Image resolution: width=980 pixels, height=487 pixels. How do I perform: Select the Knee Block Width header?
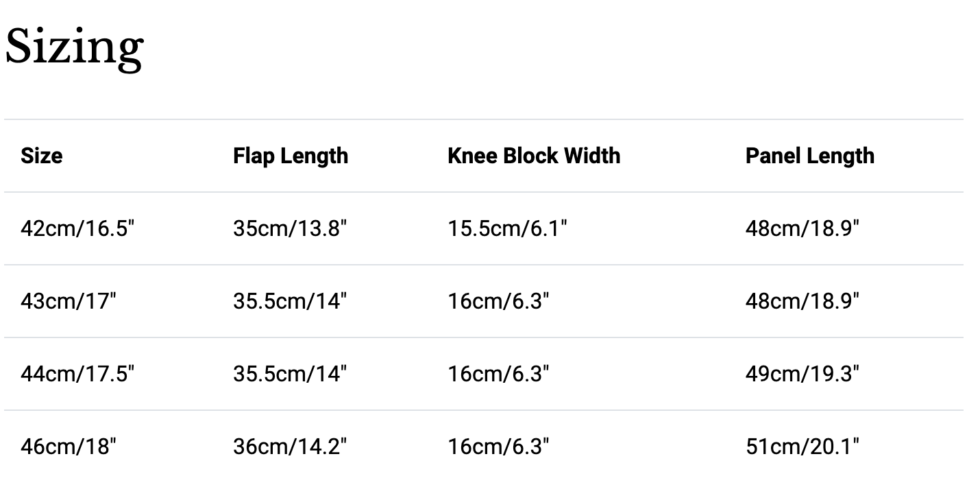click(x=534, y=156)
